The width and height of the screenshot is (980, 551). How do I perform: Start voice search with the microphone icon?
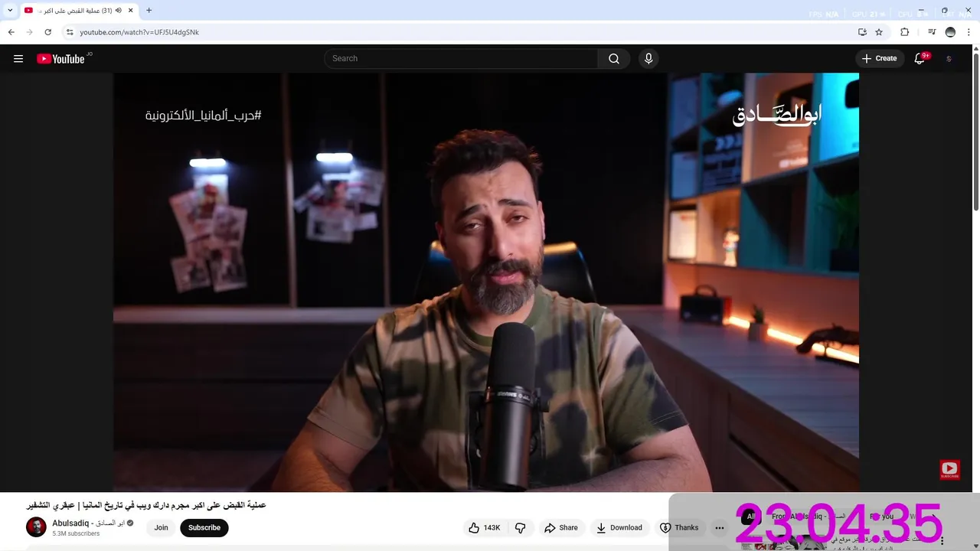pos(648,59)
